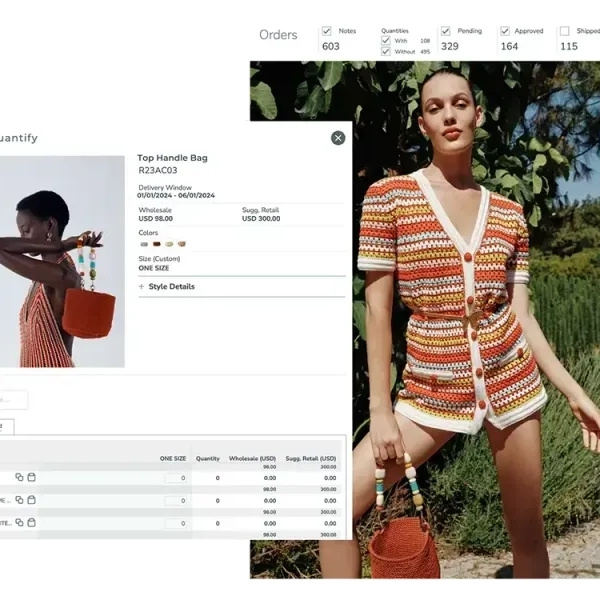Toggle the With quantities checkbox
This screenshot has height=600, width=600.
point(386,41)
